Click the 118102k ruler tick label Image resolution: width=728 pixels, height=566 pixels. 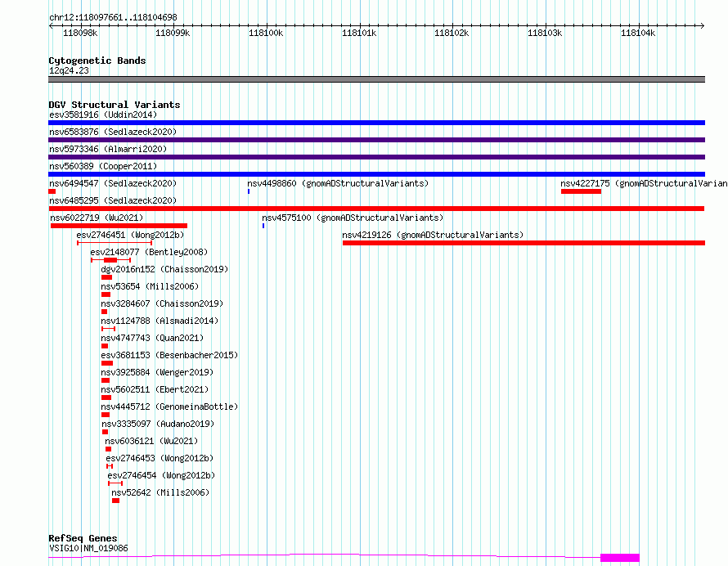tap(452, 33)
